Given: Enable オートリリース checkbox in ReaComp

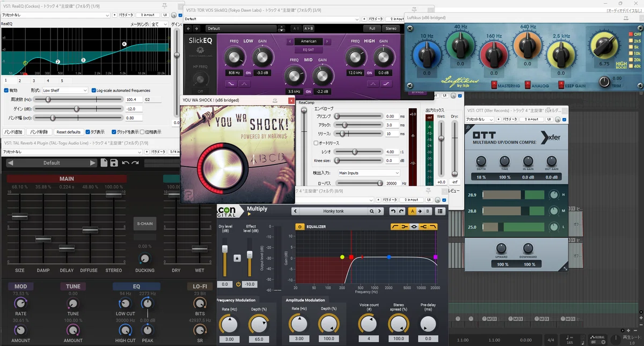Looking at the screenshot, I should [316, 143].
